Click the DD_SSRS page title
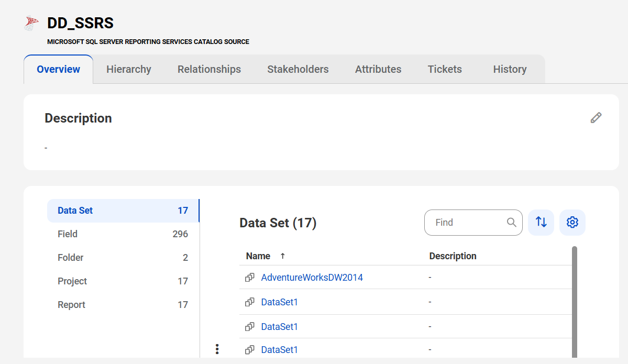This screenshot has height=364, width=628. (80, 23)
